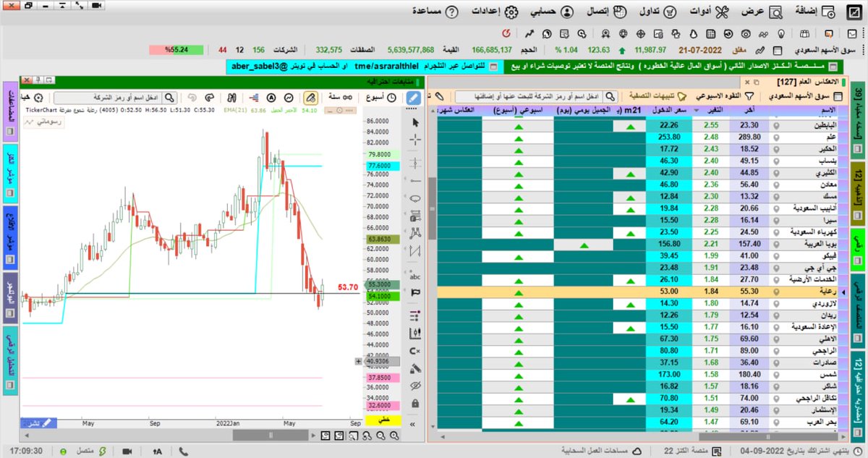Viewport: 868px width, 458px height.
Task: Select the ellipse drawing tool in chart toolbar
Action: (x=415, y=198)
